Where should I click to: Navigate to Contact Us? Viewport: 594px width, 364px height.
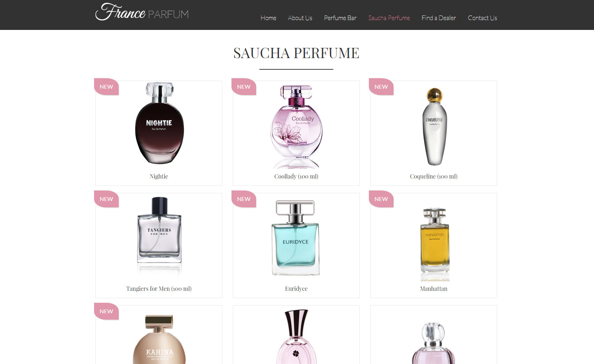coord(482,18)
